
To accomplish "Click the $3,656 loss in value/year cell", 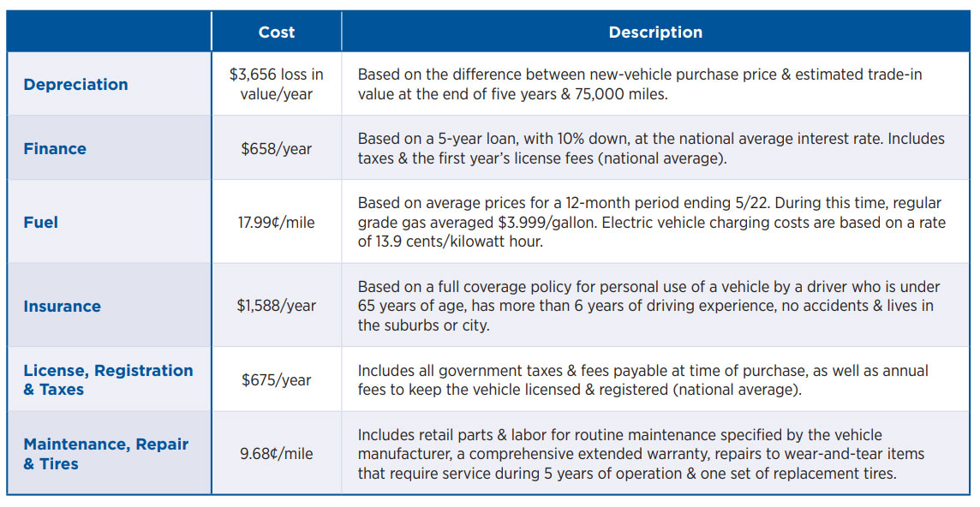I will point(276,85).
